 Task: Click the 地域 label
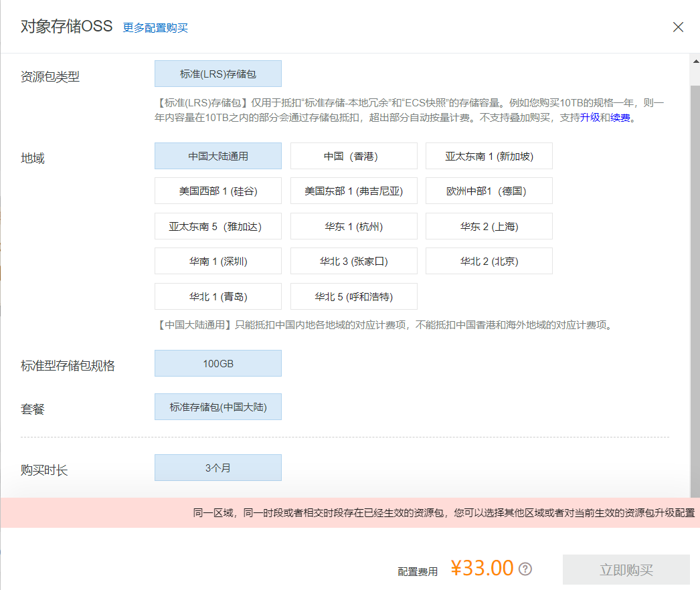(33, 159)
